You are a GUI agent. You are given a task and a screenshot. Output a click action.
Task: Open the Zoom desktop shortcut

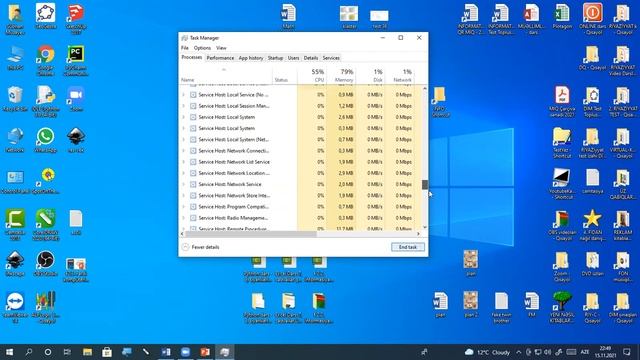point(76,99)
